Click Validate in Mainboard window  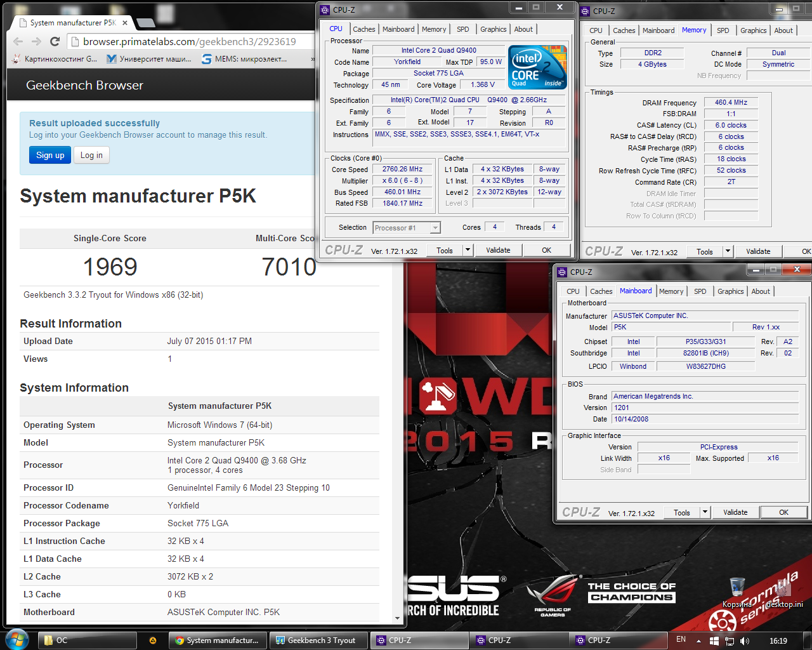[x=735, y=512]
